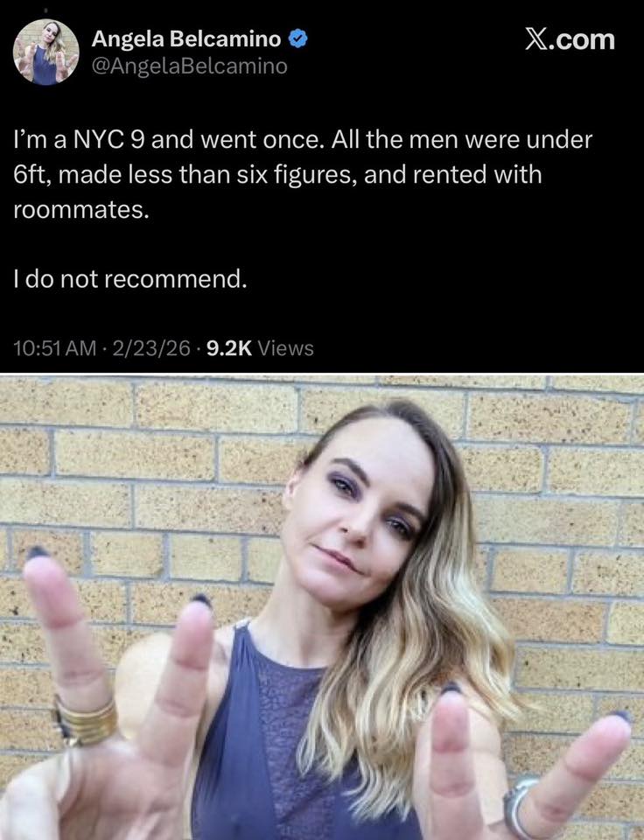This screenshot has height=840, width=644.
Task: Open the Angela Belcamino display name
Action: [185, 39]
